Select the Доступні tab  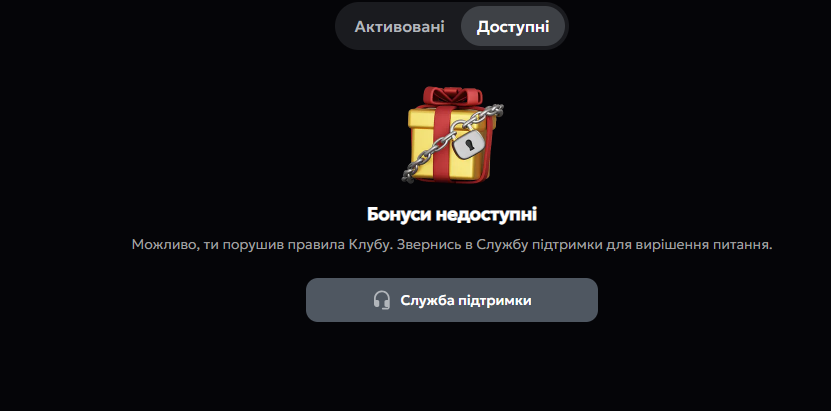coord(512,26)
